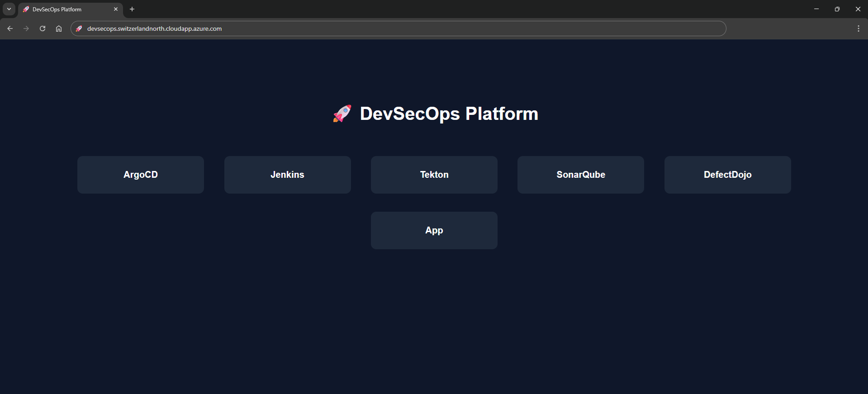Expand the tab search dropdown arrow
Screen dimensions: 868x394
(9, 9)
